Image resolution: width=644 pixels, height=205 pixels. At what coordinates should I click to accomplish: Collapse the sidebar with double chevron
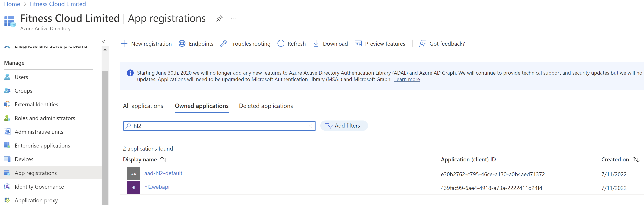[x=104, y=41]
